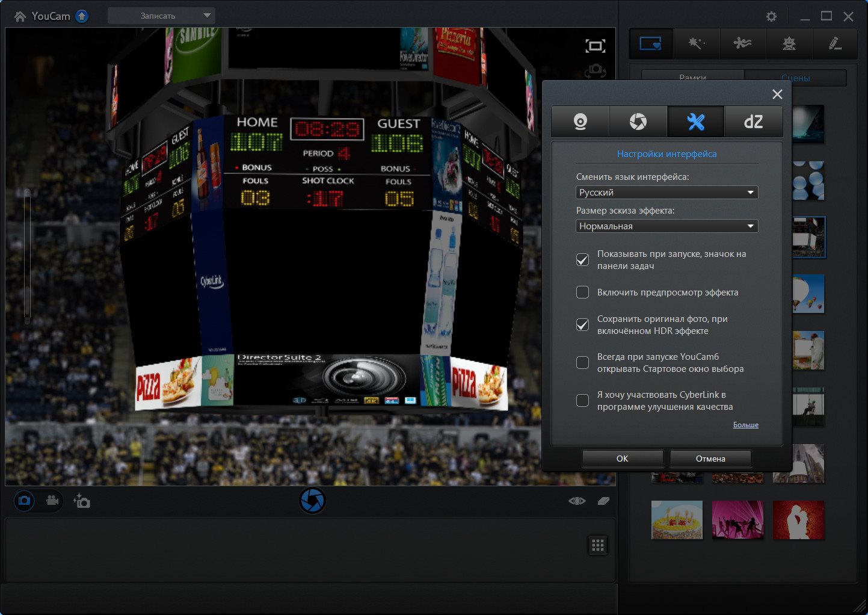Screen dimensions: 868x615
Task: Select the birthday cake scene thumbnail
Action: [x=677, y=520]
